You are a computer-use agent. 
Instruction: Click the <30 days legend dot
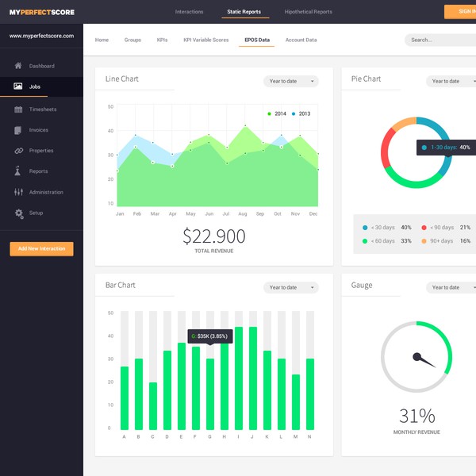pyautogui.click(x=365, y=228)
